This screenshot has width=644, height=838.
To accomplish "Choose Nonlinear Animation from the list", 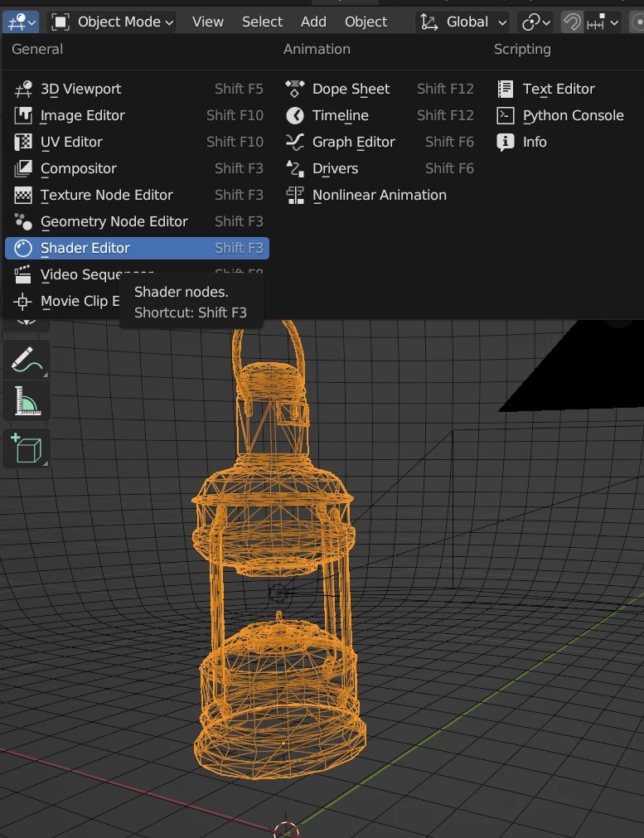I will 379,195.
